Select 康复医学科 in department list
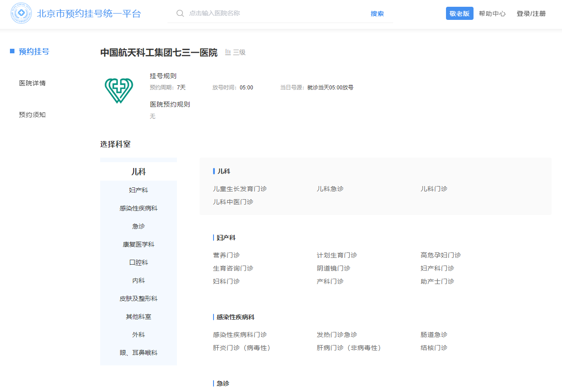The image size is (562, 392). (x=139, y=244)
